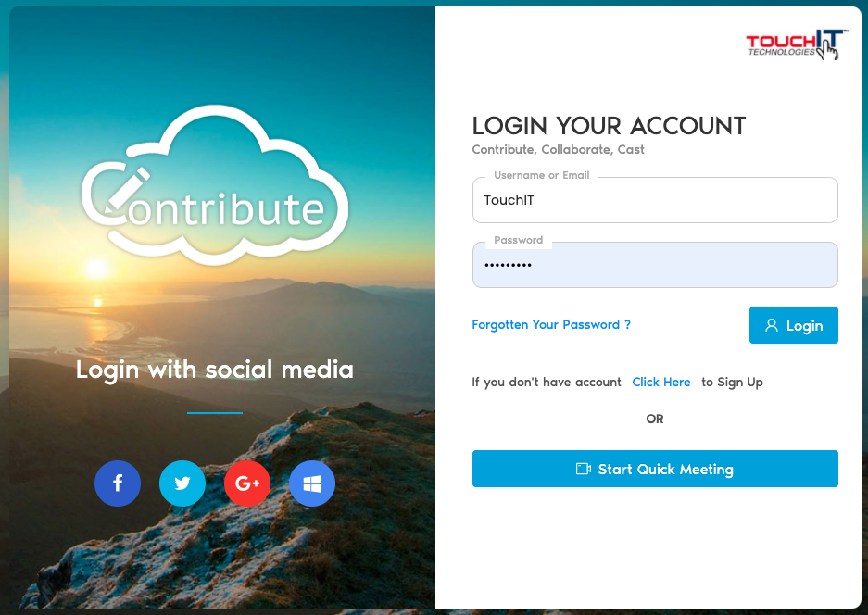Viewport: 868px width, 615px height.
Task: Focus the Username or Email field
Action: [x=655, y=200]
